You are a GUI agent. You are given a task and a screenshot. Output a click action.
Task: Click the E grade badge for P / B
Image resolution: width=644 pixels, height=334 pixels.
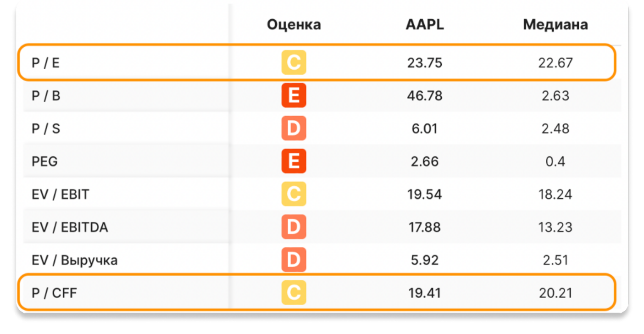click(x=294, y=96)
